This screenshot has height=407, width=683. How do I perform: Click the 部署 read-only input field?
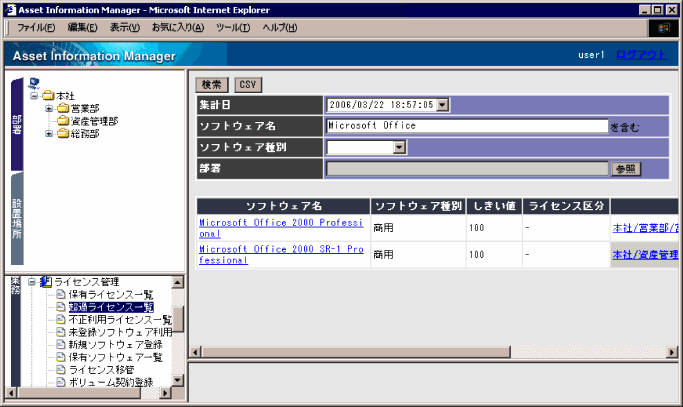pos(467,169)
